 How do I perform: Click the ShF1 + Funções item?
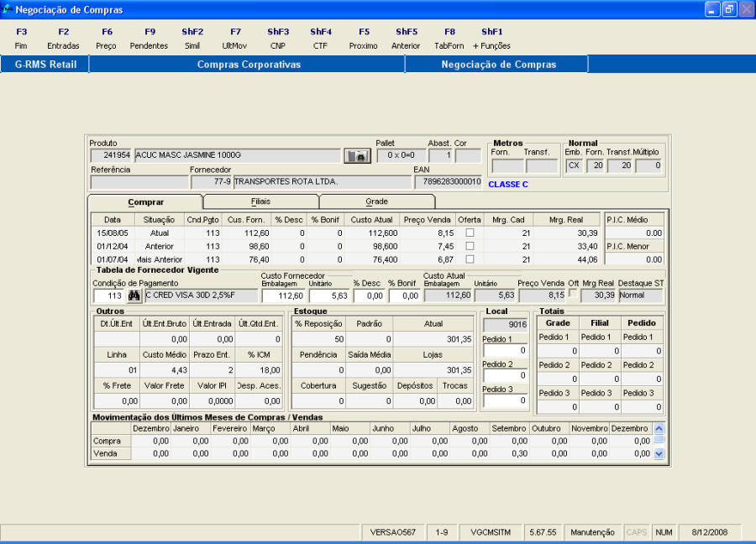click(x=491, y=39)
